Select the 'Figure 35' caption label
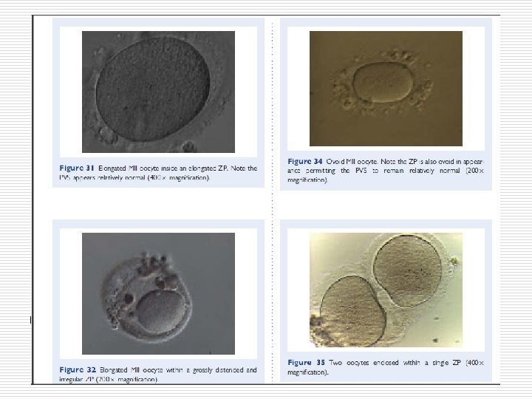The height and width of the screenshot is (399, 532). (x=306, y=363)
